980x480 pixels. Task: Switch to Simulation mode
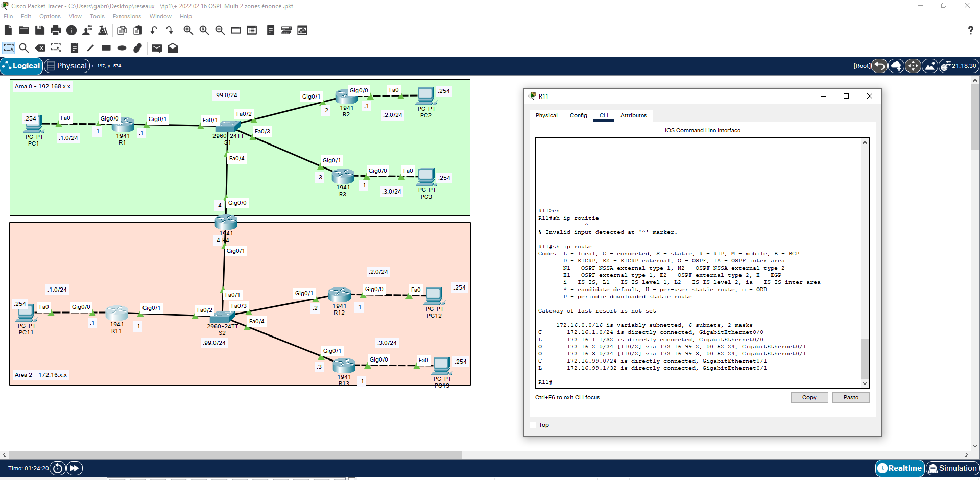[x=952, y=468]
